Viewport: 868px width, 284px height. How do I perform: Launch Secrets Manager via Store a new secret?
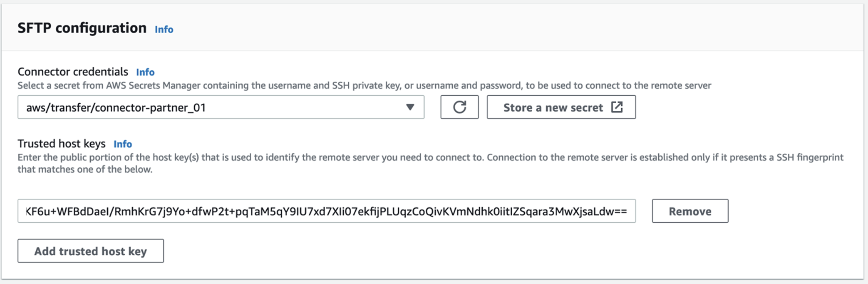[x=561, y=107]
